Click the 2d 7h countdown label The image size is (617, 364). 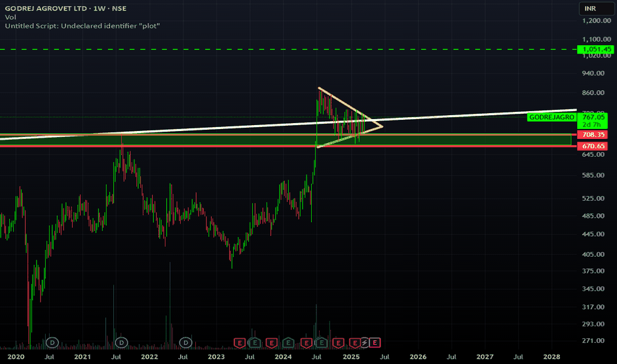click(593, 124)
